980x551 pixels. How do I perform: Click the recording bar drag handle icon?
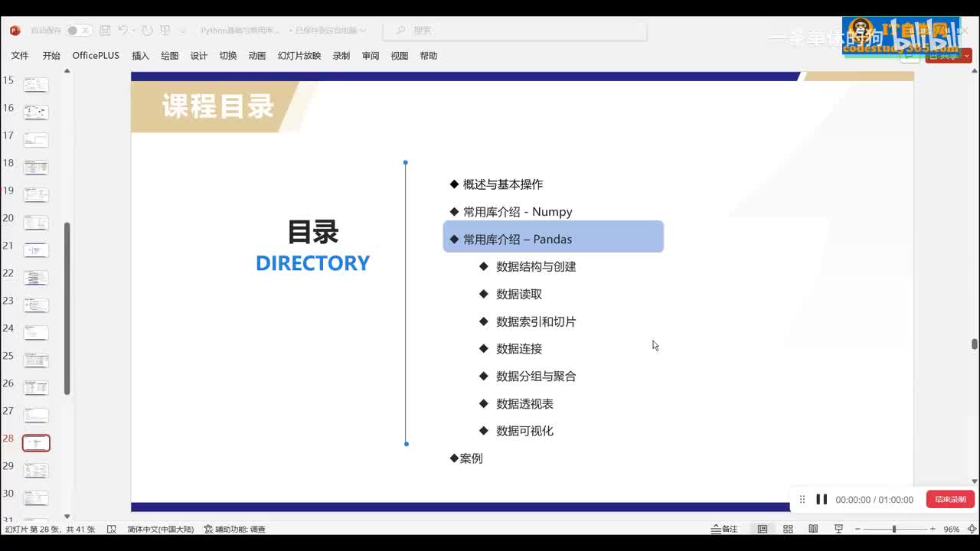[802, 499]
